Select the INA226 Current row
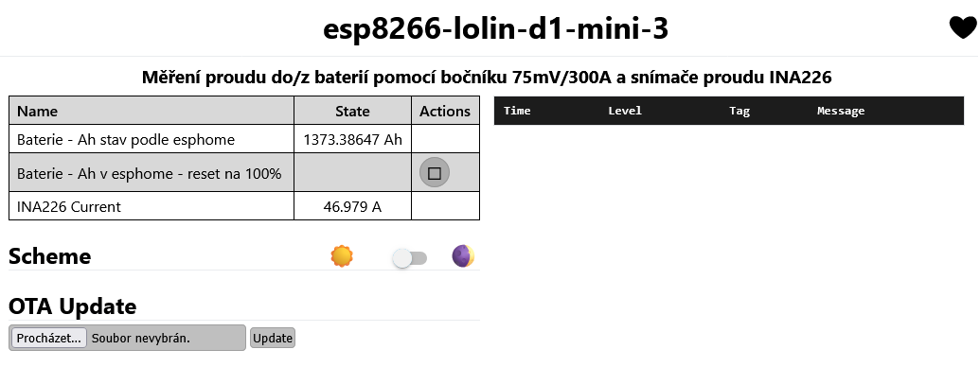The image size is (980, 367). pyautogui.click(x=244, y=206)
